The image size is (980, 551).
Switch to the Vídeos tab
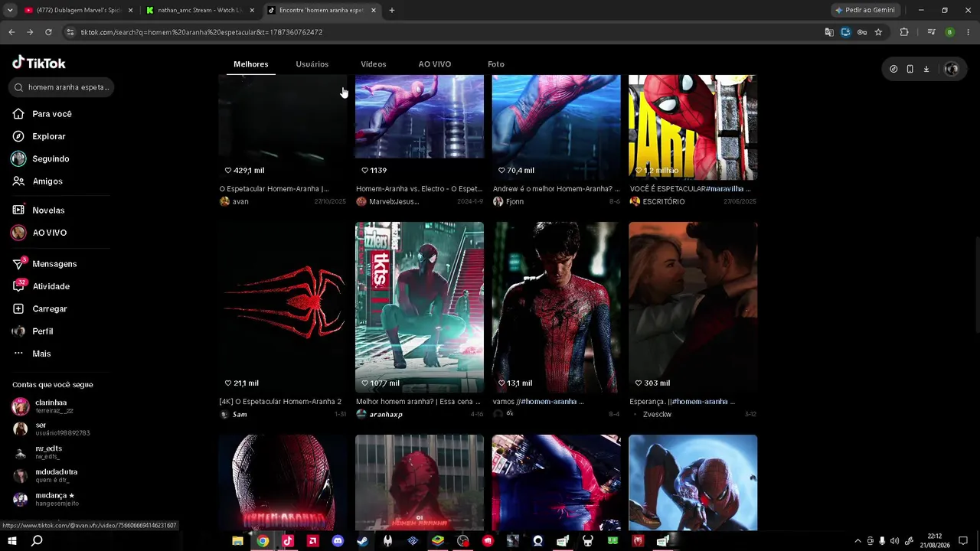click(x=374, y=64)
